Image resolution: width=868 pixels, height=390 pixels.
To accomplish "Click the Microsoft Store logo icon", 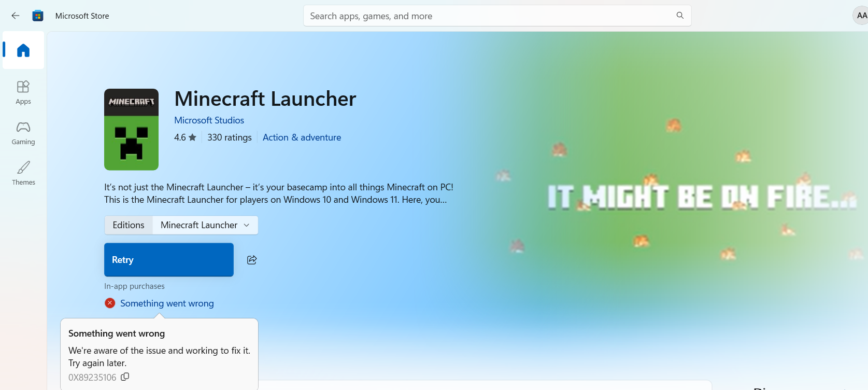I will point(38,16).
